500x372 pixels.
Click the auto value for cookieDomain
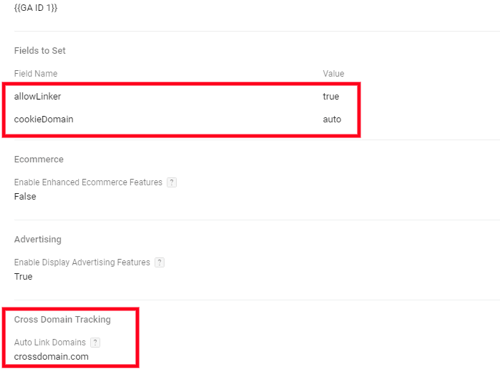[332, 119]
